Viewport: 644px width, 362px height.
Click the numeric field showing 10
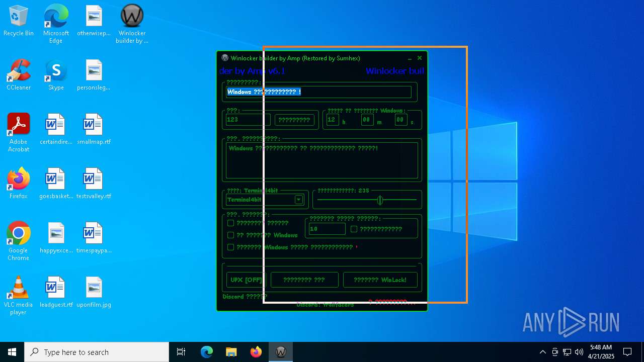[327, 229]
